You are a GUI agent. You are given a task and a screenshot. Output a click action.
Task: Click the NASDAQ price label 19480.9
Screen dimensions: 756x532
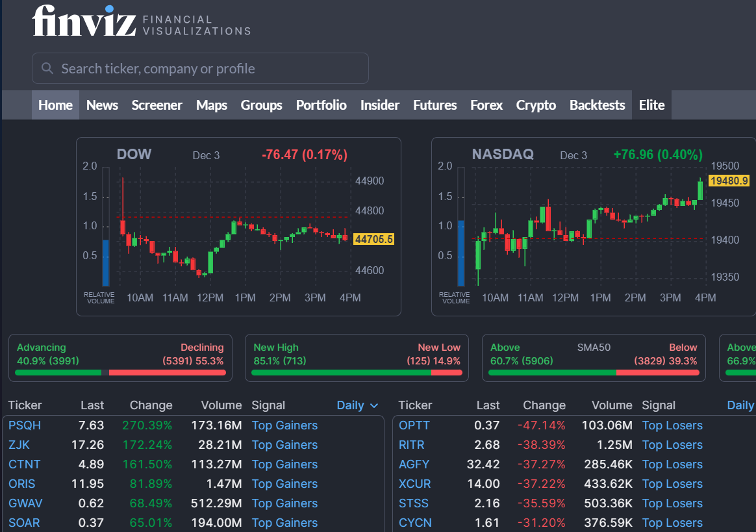click(729, 181)
